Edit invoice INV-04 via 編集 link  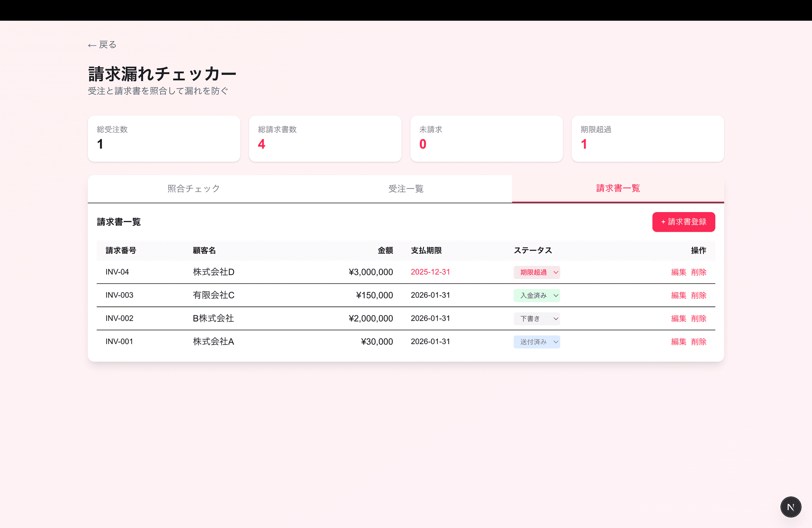678,272
